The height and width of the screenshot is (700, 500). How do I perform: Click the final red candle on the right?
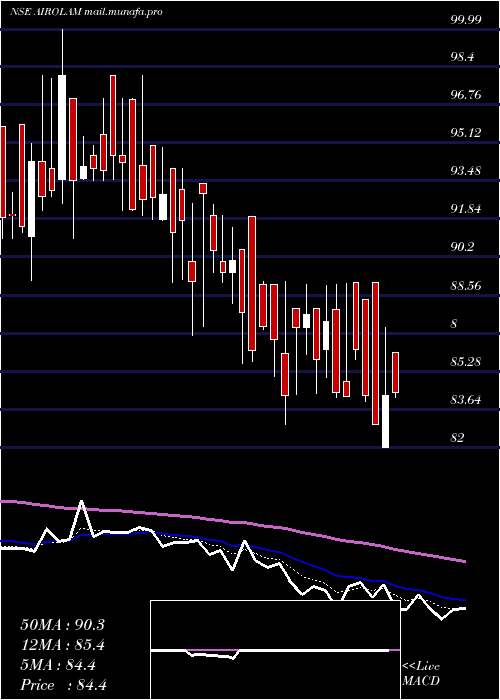point(396,373)
